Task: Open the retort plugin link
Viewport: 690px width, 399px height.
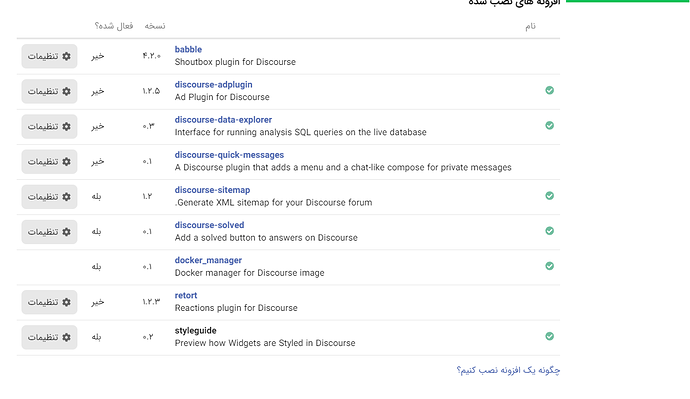Action: coord(186,295)
